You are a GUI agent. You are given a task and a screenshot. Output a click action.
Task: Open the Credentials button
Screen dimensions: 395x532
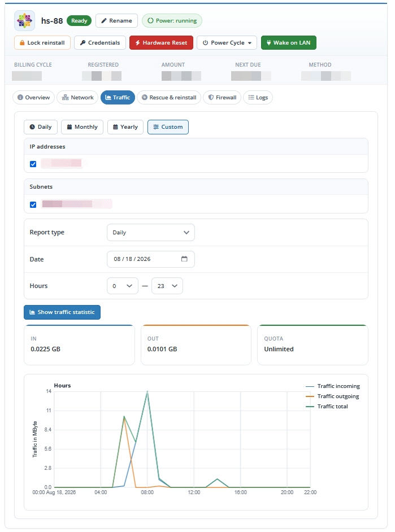click(100, 43)
